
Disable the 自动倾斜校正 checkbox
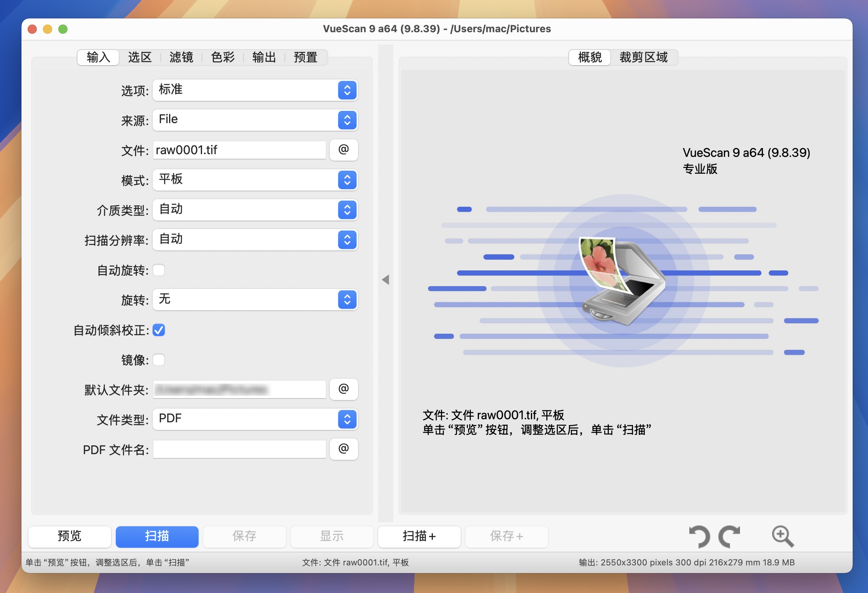point(159,330)
